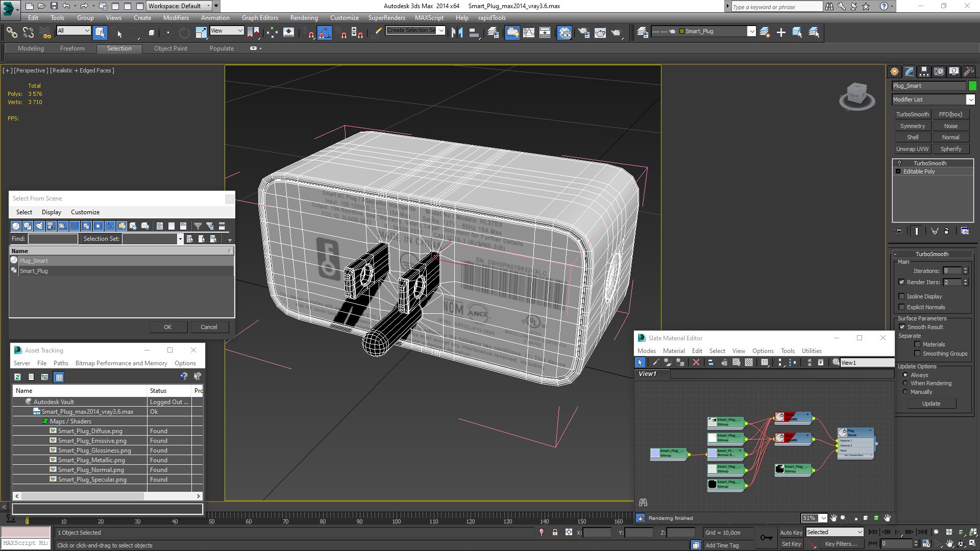Enable the Isoline Display checkbox
The height and width of the screenshot is (551, 980).
(x=902, y=296)
